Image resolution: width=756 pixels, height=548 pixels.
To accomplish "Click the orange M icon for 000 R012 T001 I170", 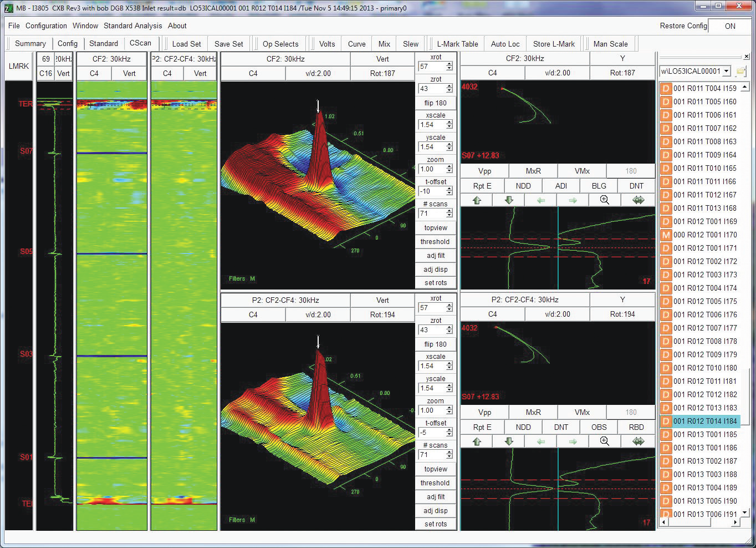I will [666, 235].
